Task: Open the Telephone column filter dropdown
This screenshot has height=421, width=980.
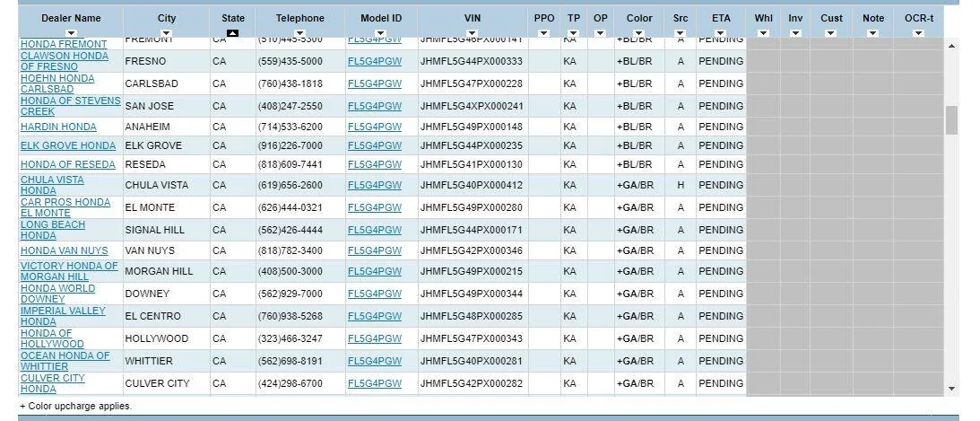Action: pyautogui.click(x=300, y=33)
